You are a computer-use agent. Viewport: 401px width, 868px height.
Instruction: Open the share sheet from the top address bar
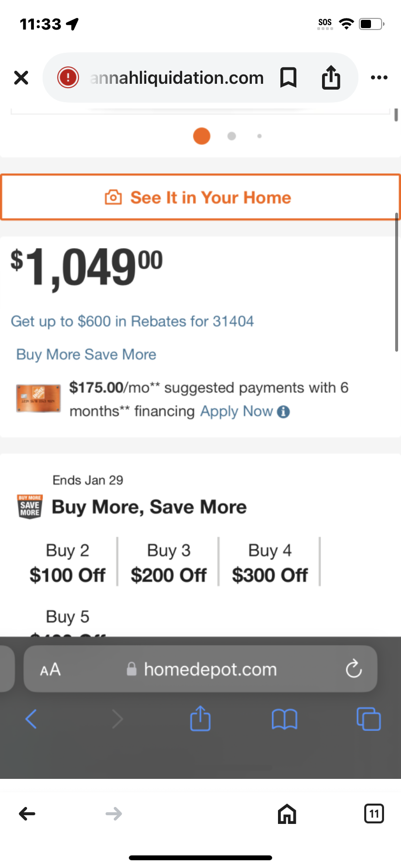331,77
